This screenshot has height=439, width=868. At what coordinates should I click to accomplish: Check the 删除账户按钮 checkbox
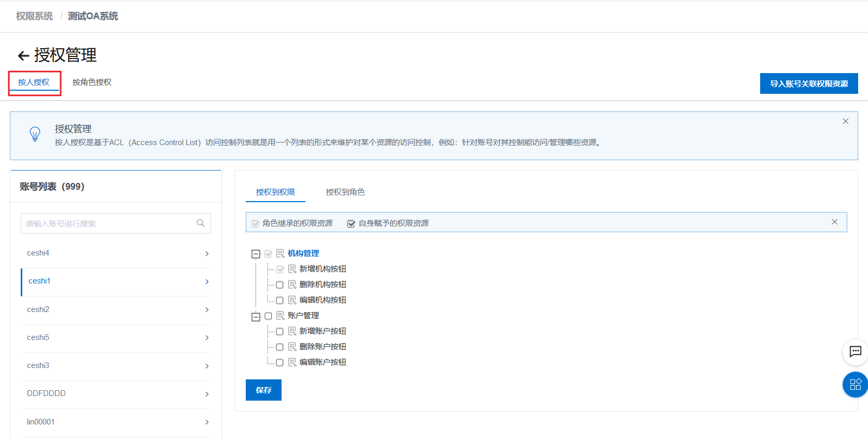pyautogui.click(x=279, y=347)
